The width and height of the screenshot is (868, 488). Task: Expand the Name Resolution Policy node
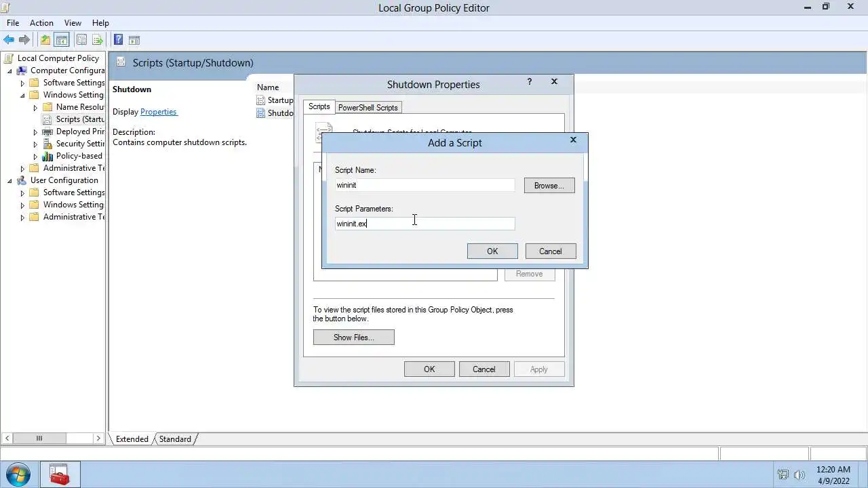tap(35, 108)
